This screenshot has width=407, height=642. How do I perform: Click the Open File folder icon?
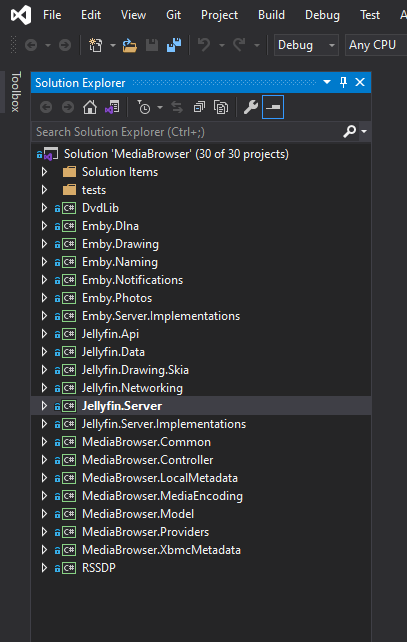click(x=129, y=45)
